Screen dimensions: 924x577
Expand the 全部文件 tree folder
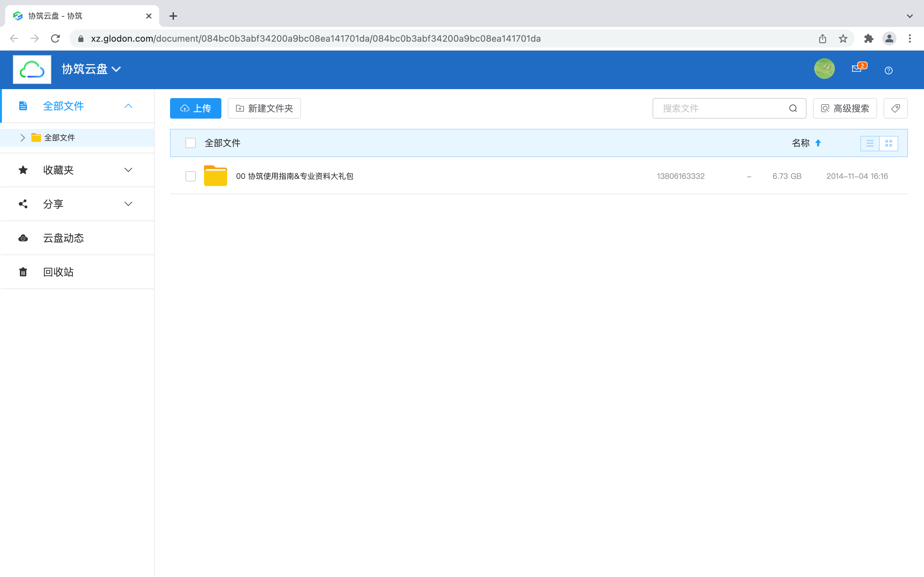pos(22,138)
